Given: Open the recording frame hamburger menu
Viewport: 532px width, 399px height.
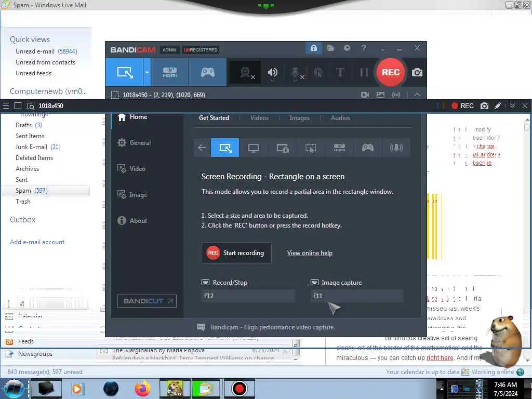Looking at the screenshot, I should click(x=6, y=106).
